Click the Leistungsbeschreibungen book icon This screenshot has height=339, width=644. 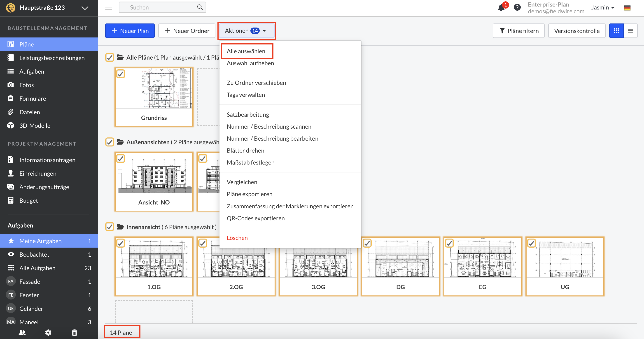coord(10,58)
